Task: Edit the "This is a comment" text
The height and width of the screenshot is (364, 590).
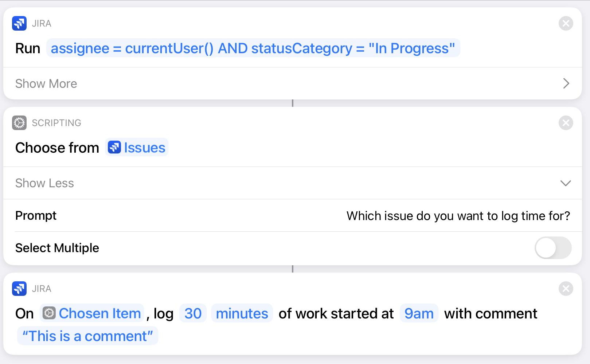Action: click(x=87, y=336)
